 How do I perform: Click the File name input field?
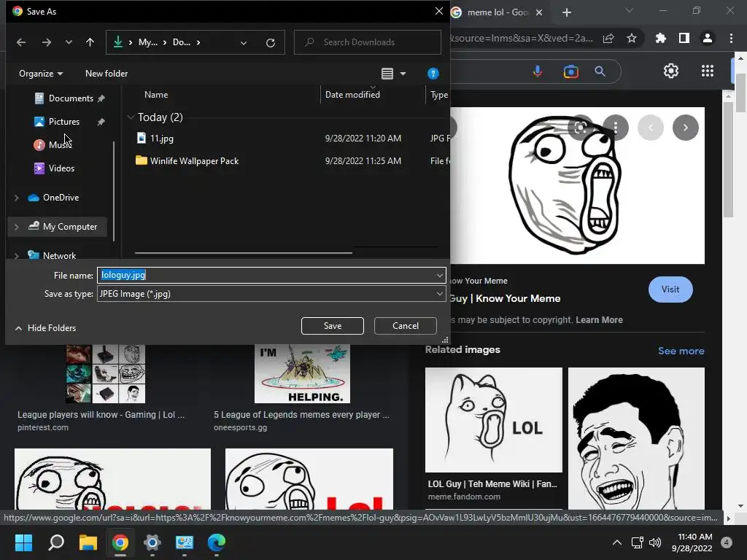point(266,275)
